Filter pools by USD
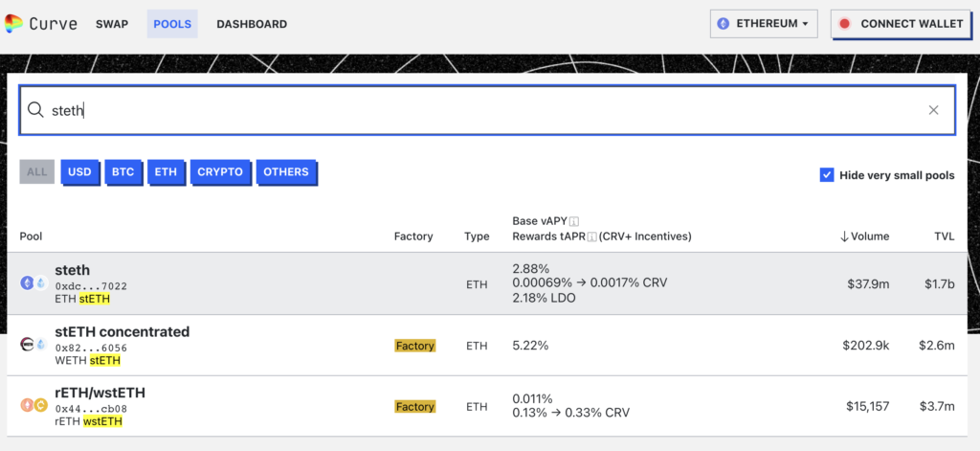The height and width of the screenshot is (451, 980). point(80,172)
